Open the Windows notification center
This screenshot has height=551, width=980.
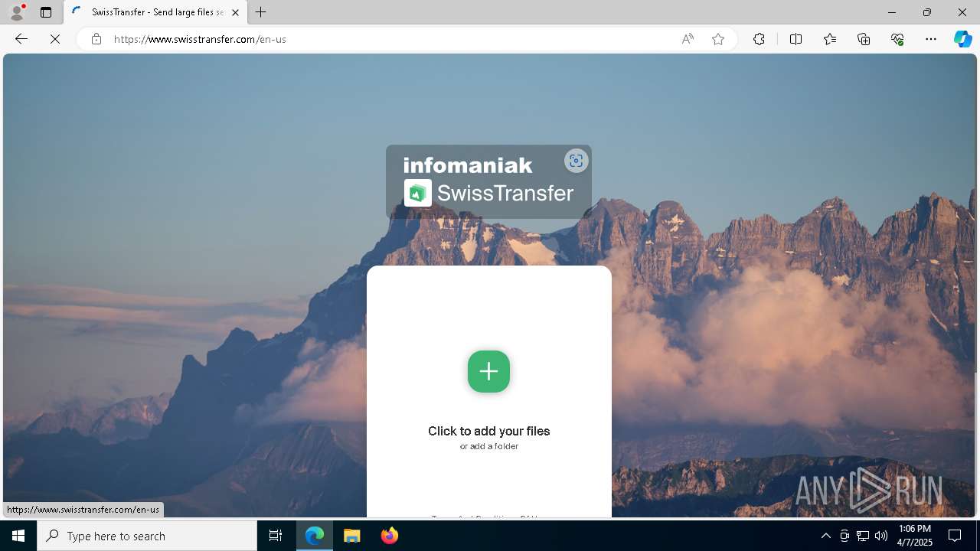pyautogui.click(x=955, y=536)
